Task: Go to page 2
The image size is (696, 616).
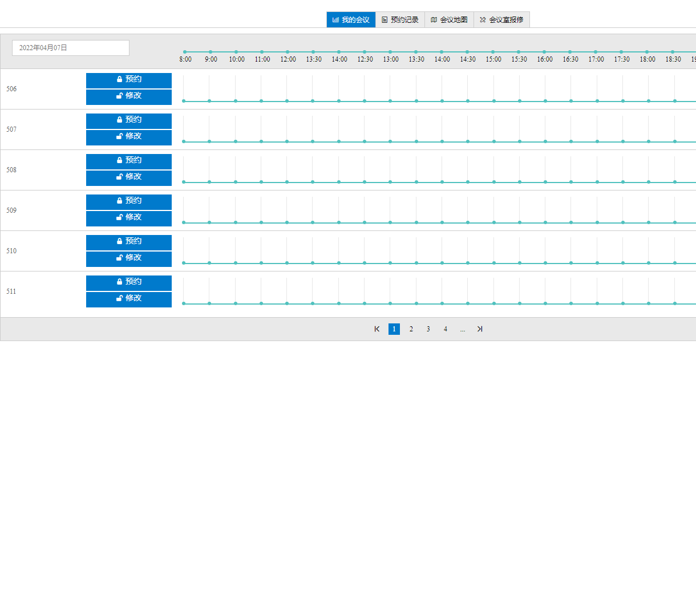Action: (411, 329)
